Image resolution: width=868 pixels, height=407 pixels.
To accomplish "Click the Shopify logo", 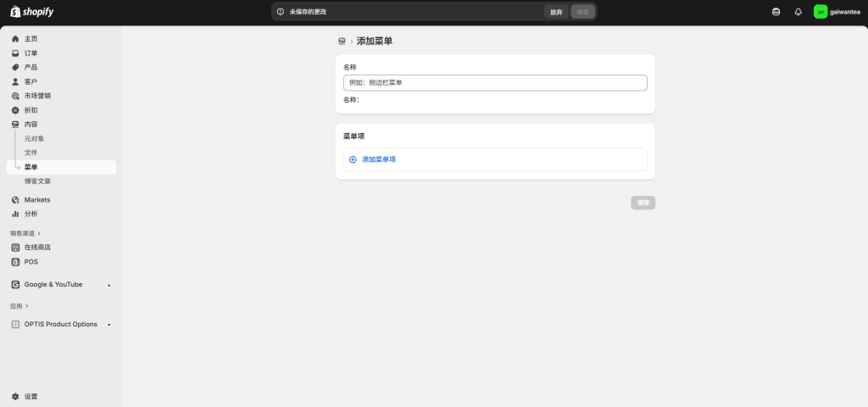I will 31,12.
